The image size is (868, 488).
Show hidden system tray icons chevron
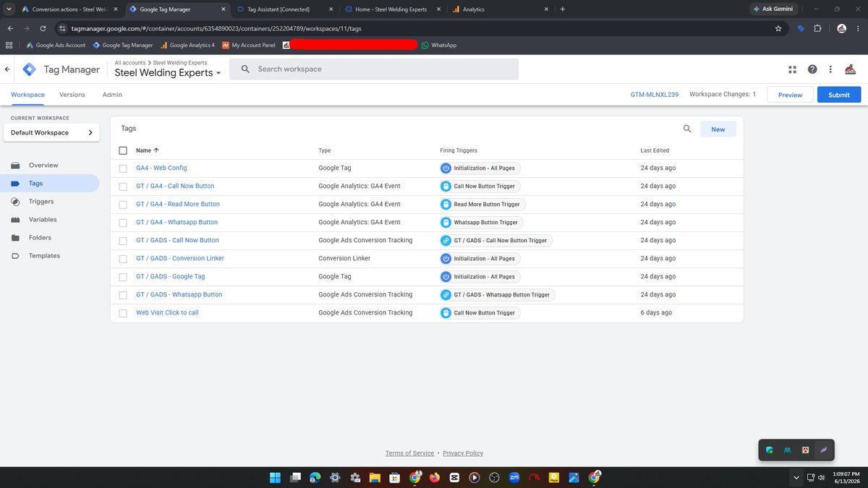click(x=796, y=477)
